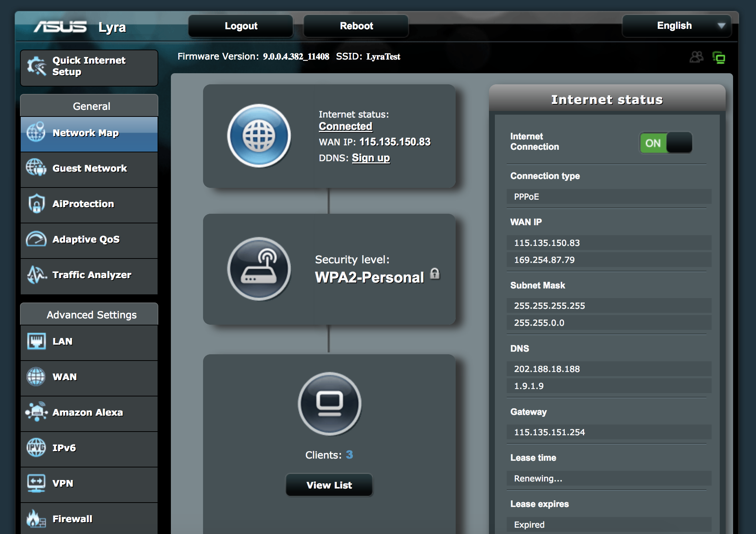Click the user accounts icon at top right
Viewport: 756px width, 534px height.
(696, 57)
